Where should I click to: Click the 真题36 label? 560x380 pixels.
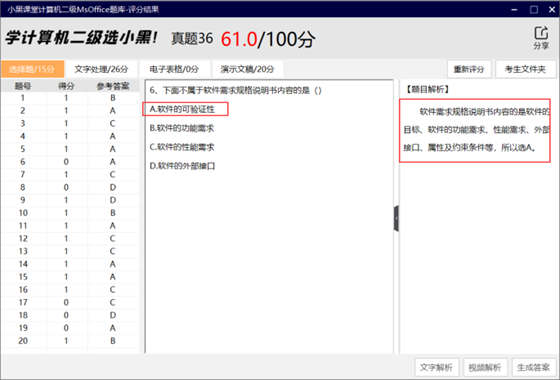click(192, 39)
